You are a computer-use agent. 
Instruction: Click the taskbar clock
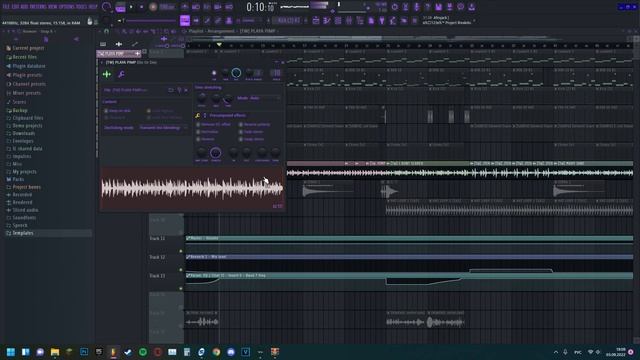[x=616, y=352]
